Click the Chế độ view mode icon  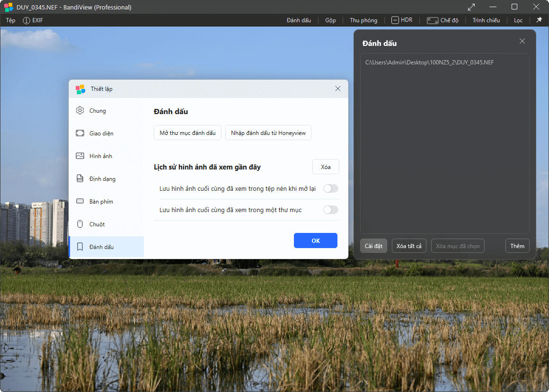tap(432, 20)
